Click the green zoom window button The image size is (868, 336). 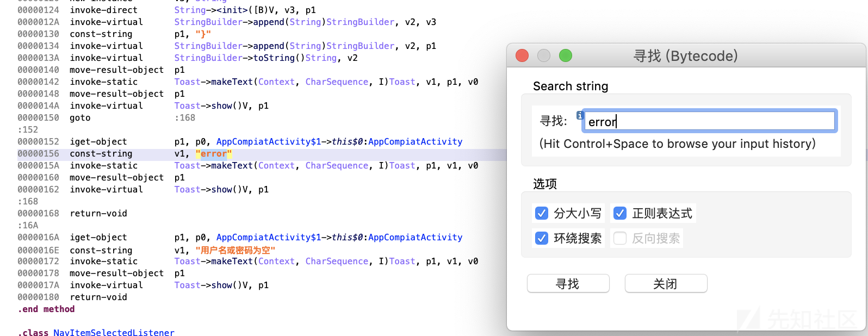[566, 55]
